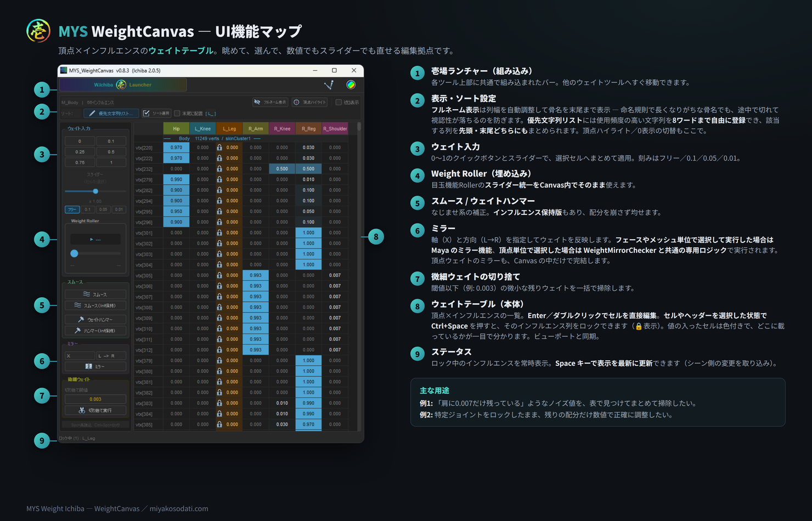The height and width of the screenshot is (521, 812).
Task: Toggle full name display (eye-slash button)
Action: pyautogui.click(x=270, y=102)
